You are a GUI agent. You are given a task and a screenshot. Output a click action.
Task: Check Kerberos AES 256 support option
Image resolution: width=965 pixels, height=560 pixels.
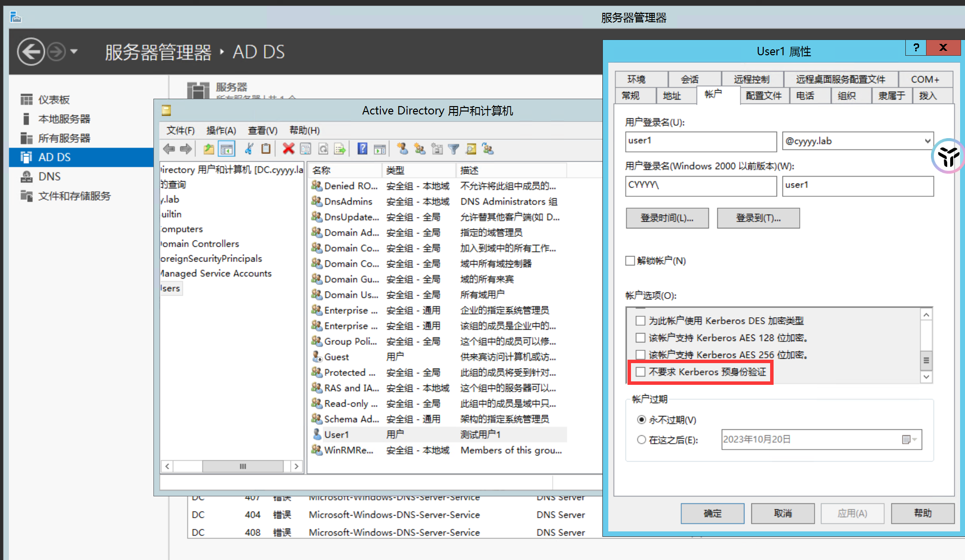click(640, 354)
